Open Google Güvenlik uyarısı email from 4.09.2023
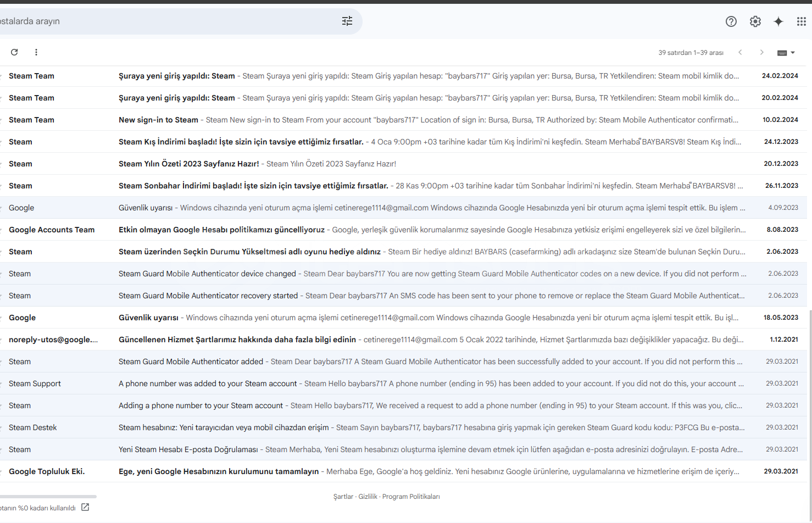Image resolution: width=812 pixels, height=523 pixels. click(x=403, y=208)
